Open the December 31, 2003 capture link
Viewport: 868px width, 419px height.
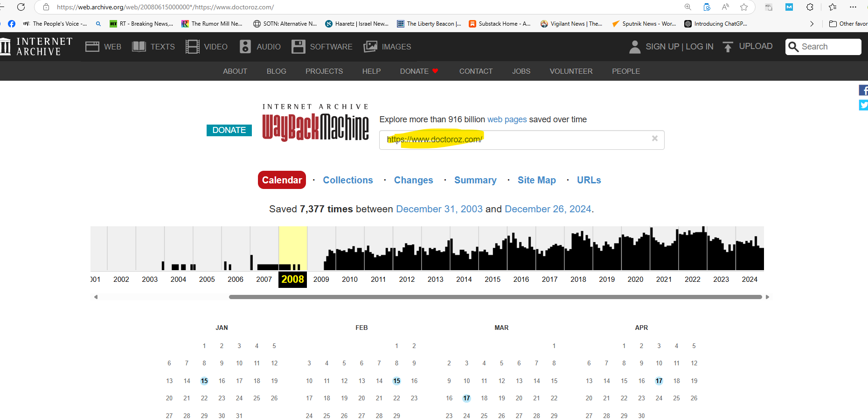(439, 209)
